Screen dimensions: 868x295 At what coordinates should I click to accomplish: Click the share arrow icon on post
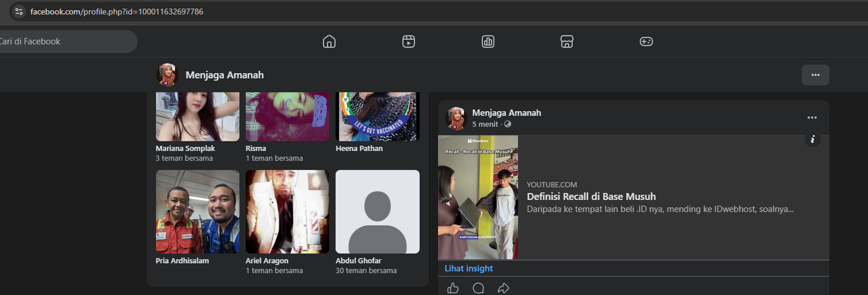(x=504, y=288)
